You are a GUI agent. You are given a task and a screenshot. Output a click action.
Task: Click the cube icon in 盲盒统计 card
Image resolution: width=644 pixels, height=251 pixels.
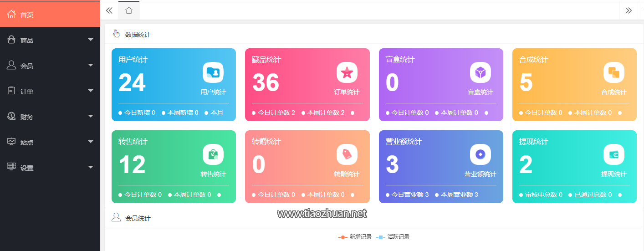click(x=480, y=72)
